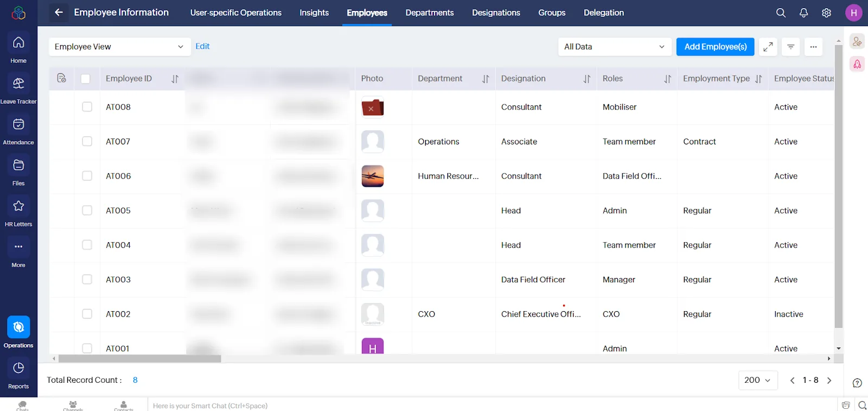This screenshot has height=411, width=868.
Task: Open the filter icon beside Add Employee(s)
Action: (791, 47)
